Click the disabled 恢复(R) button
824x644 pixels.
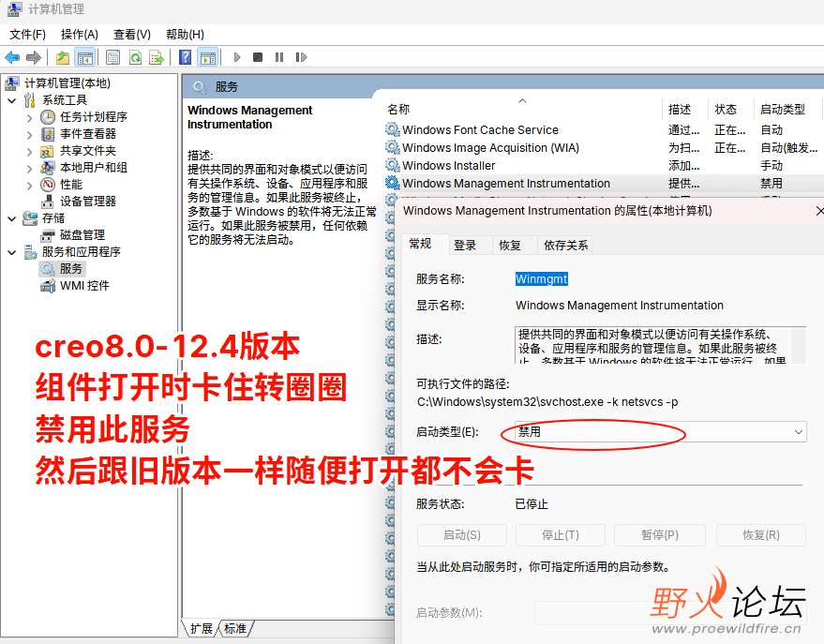(x=759, y=534)
